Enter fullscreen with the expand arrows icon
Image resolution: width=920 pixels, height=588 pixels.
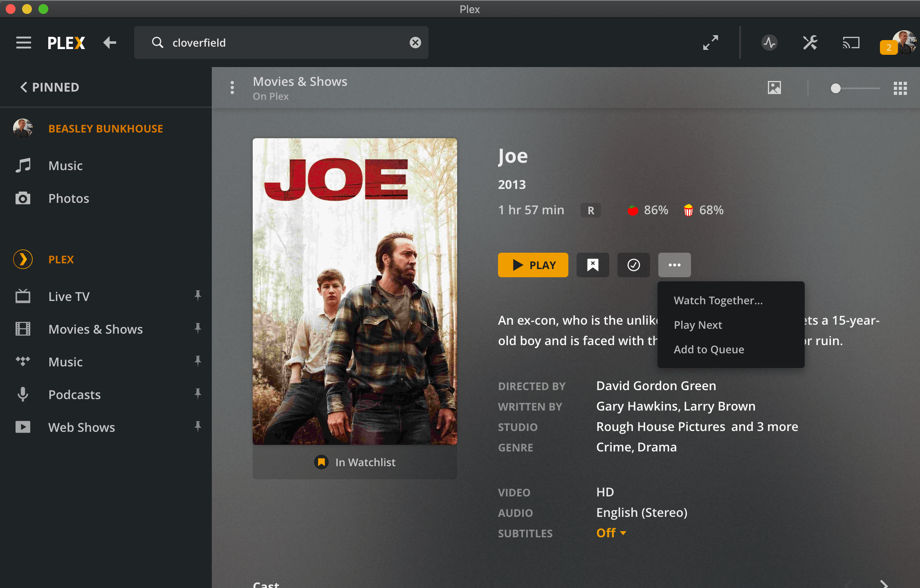[x=711, y=43]
